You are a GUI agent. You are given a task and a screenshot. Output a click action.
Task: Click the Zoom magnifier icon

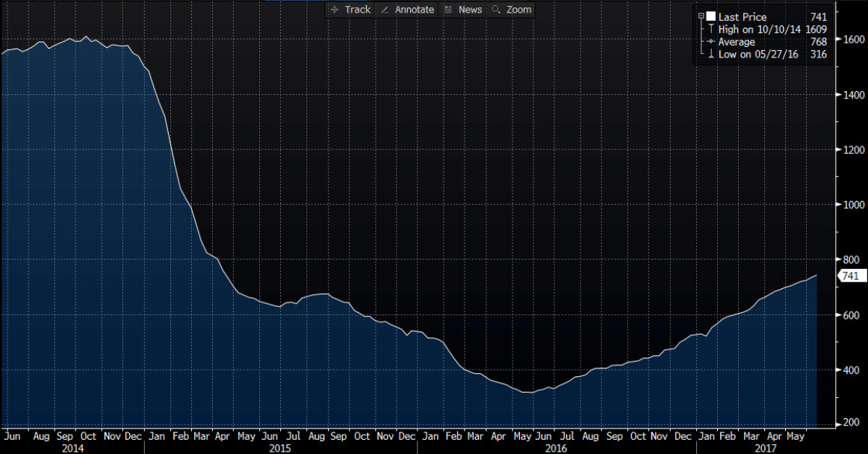[x=496, y=10]
